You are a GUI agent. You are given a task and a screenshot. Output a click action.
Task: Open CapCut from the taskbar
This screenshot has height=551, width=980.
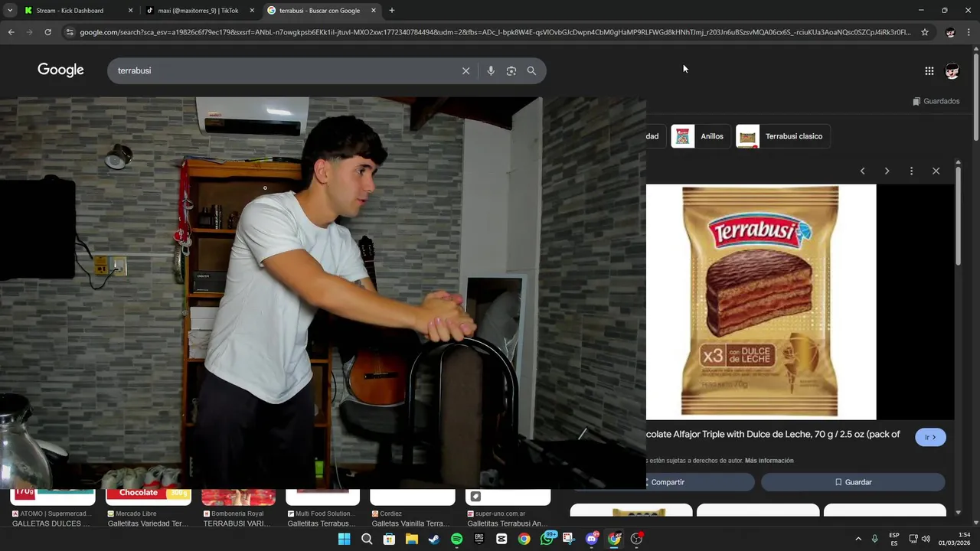501,539
